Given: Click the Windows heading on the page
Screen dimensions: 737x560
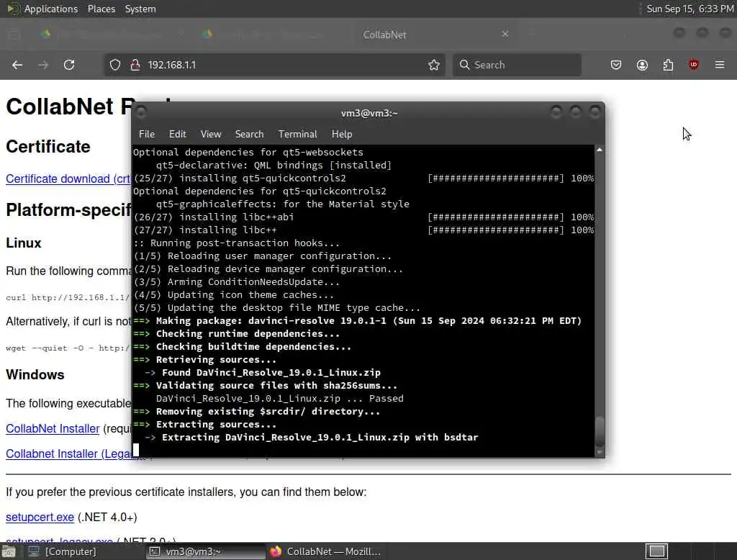Looking at the screenshot, I should coord(35,375).
